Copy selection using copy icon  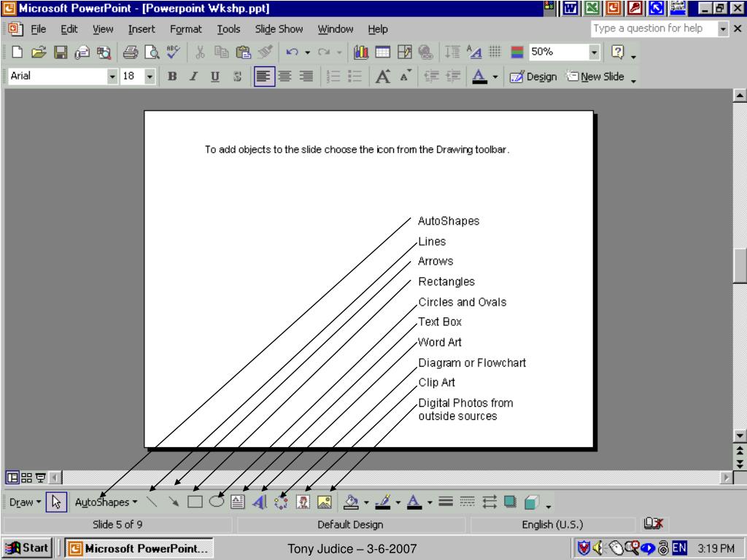pyautogui.click(x=222, y=52)
